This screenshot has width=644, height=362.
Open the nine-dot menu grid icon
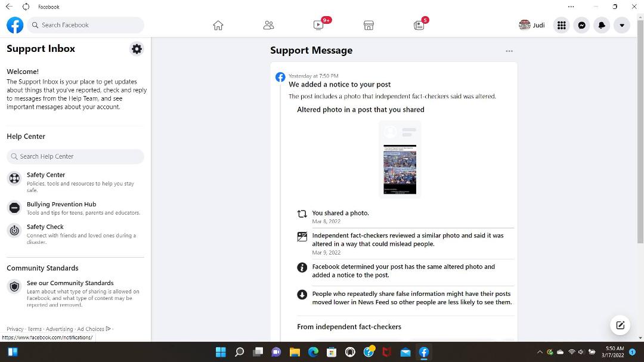coord(562,25)
